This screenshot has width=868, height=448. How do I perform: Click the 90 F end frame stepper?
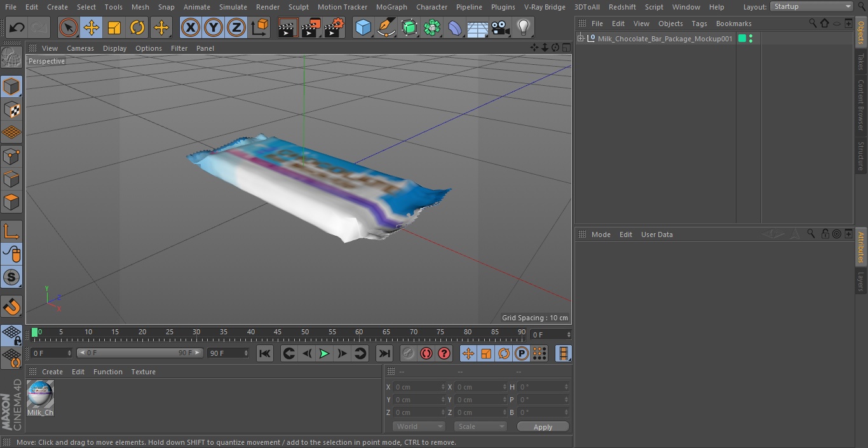pos(246,353)
